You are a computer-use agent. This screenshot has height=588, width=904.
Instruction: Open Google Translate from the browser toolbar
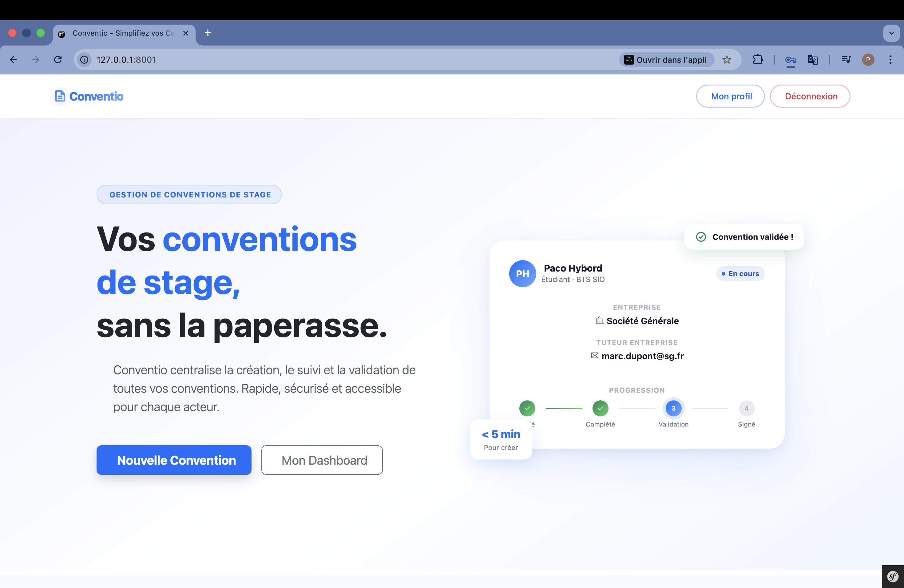(x=812, y=60)
